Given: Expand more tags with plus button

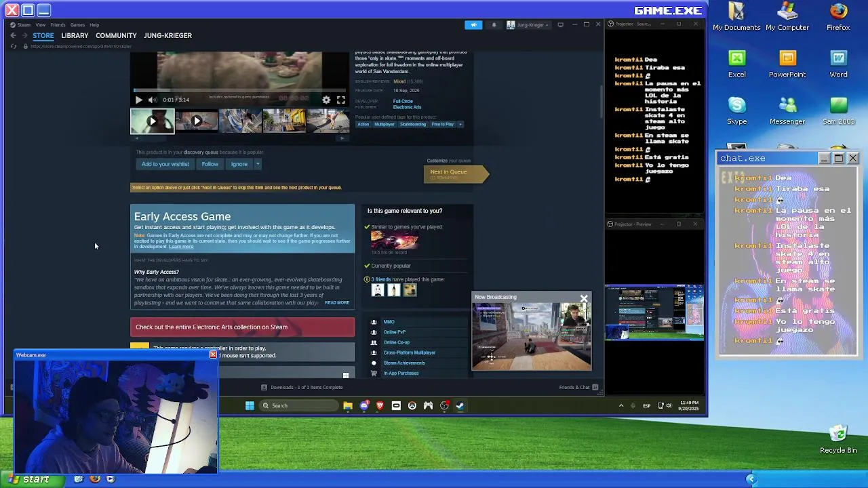Looking at the screenshot, I should (460, 124).
